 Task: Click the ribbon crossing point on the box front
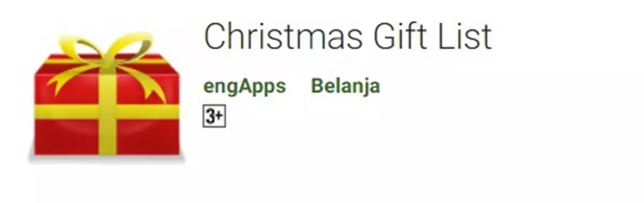107,111
